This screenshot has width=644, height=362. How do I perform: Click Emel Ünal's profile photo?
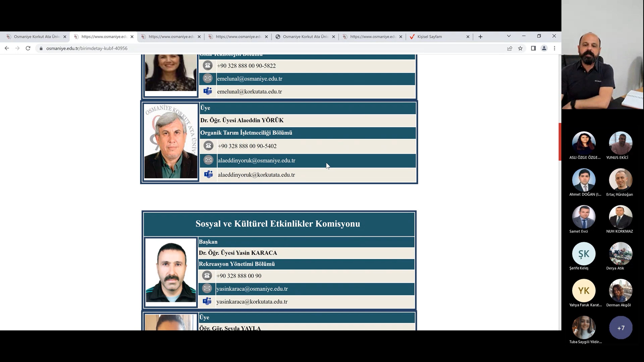[x=171, y=73]
